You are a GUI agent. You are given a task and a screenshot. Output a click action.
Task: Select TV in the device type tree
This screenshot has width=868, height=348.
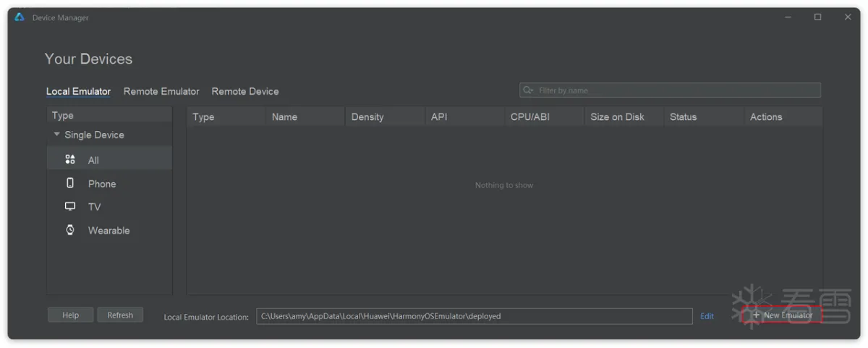(109, 207)
